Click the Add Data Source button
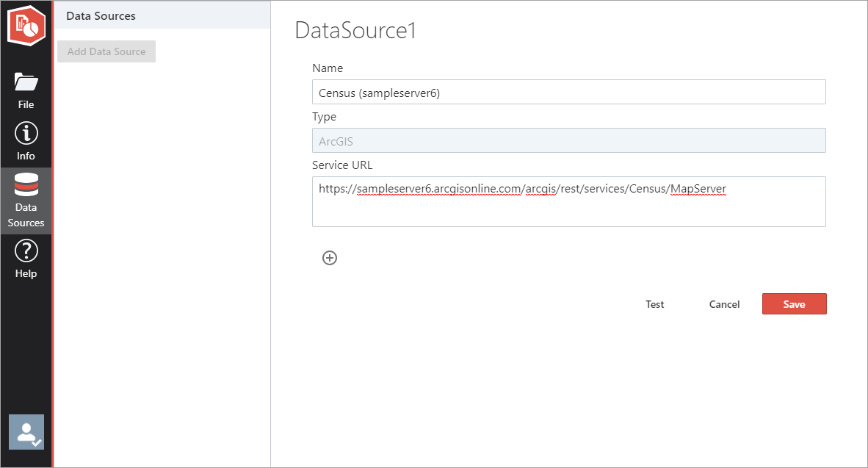 [x=106, y=51]
